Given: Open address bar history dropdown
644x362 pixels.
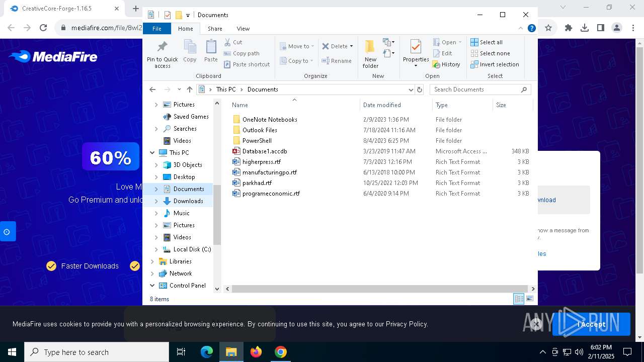Looking at the screenshot, I should pyautogui.click(x=411, y=89).
